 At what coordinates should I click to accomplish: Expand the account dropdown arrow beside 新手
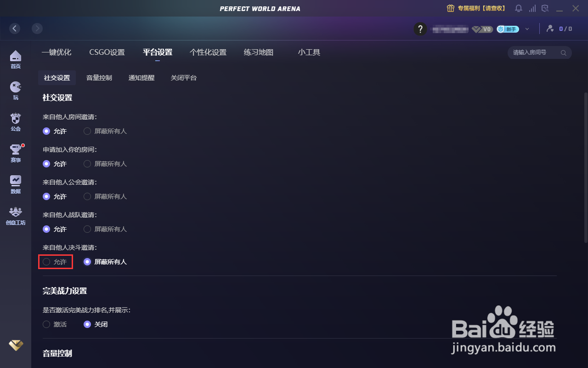click(527, 29)
